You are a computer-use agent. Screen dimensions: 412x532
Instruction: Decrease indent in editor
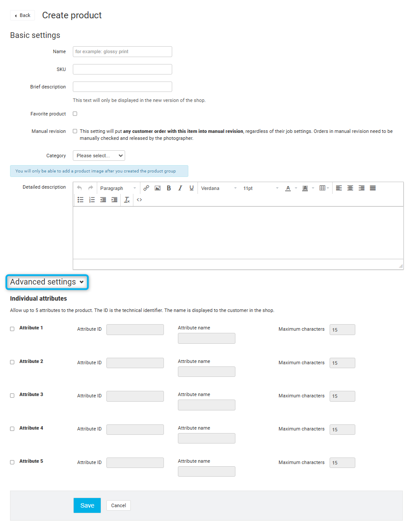click(103, 200)
